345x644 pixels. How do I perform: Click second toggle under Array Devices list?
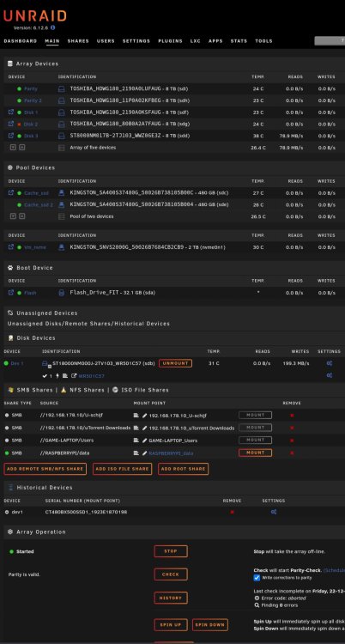[22, 148]
